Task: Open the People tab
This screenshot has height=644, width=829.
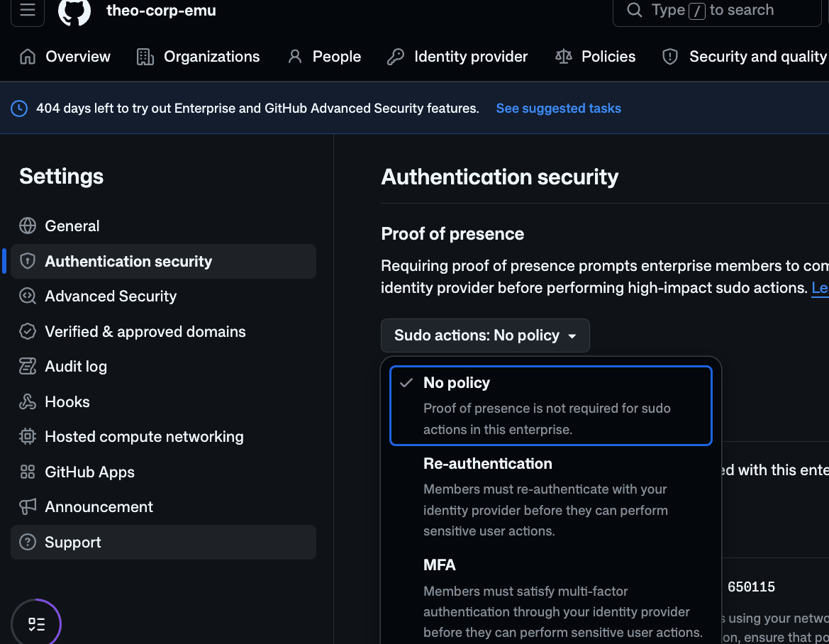Action: pyautogui.click(x=324, y=57)
